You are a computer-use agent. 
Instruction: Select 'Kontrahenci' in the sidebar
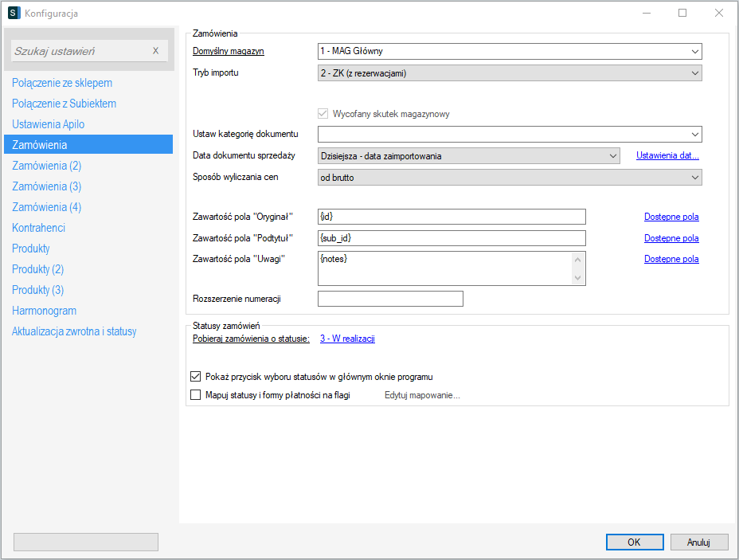pos(38,228)
